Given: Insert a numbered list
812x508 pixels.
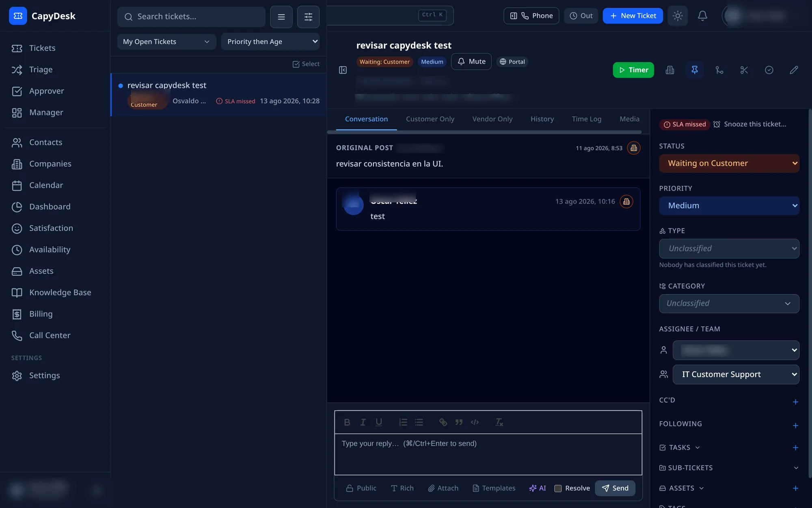Looking at the screenshot, I should click(403, 422).
